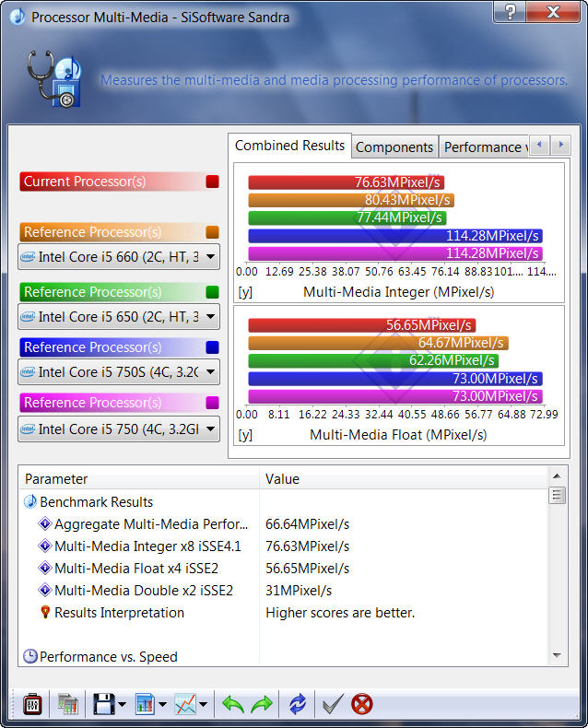Toggle the green Reference Processor swatch

[x=212, y=292]
